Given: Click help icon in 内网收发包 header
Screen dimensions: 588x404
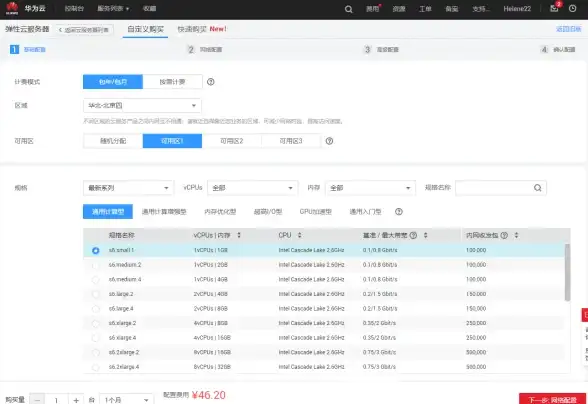Looking at the screenshot, I should click(x=504, y=235).
